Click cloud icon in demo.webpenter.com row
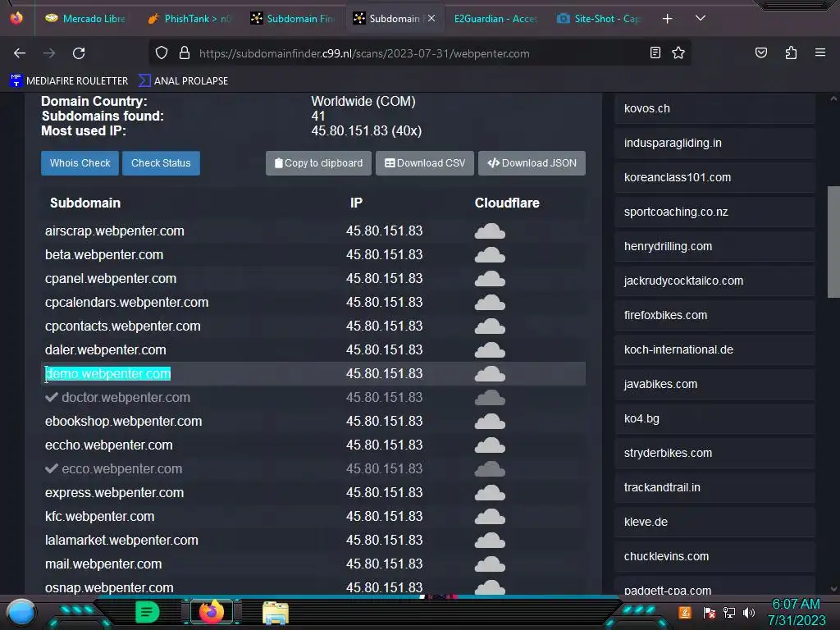This screenshot has height=630, width=840. [x=490, y=374]
